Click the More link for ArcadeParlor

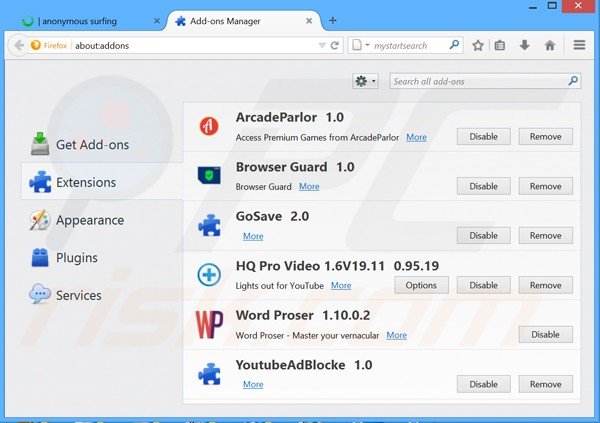point(416,137)
